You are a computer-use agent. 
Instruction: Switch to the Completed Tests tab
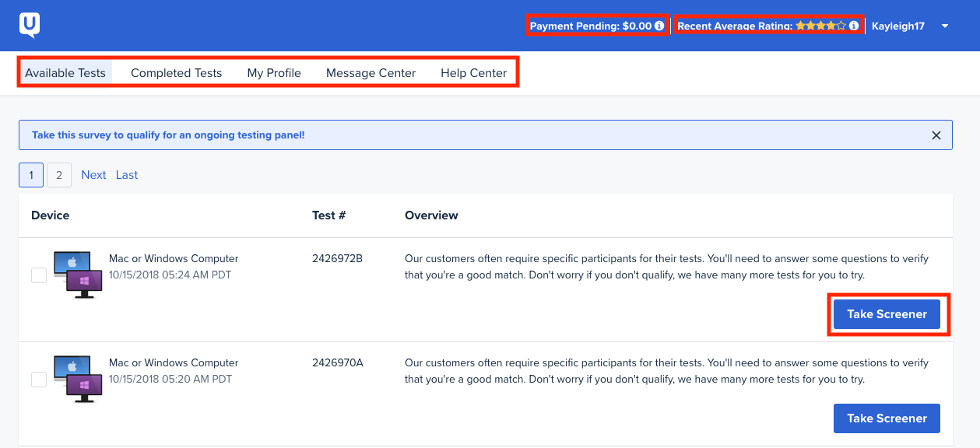pyautogui.click(x=176, y=72)
